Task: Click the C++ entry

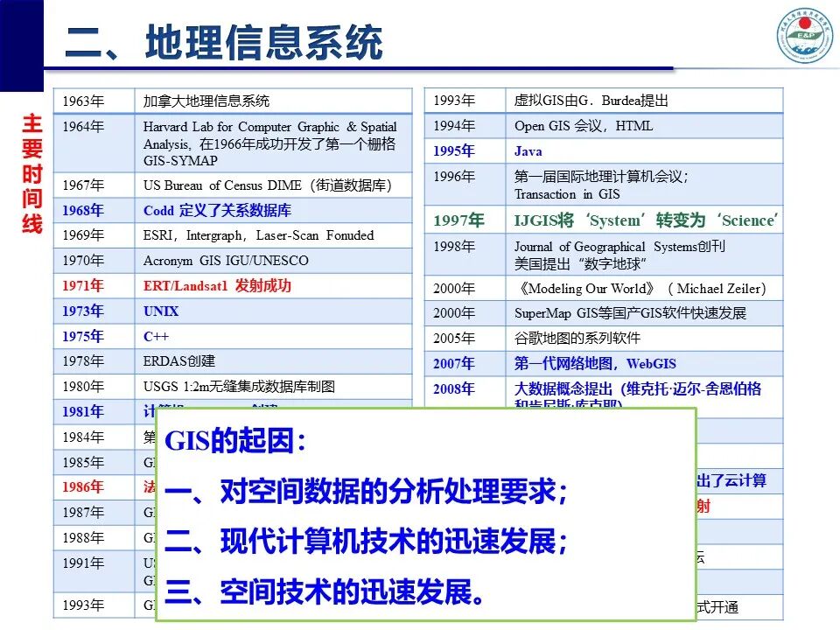Action: coord(273,336)
